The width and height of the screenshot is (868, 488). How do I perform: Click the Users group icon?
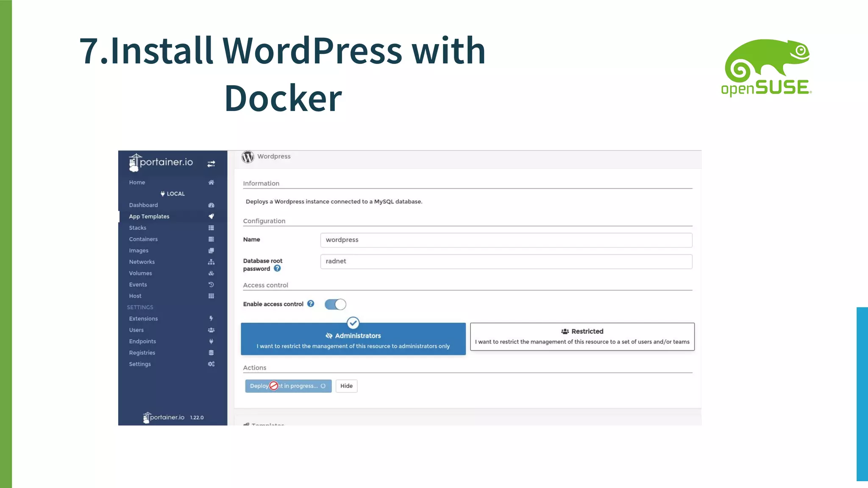(211, 330)
